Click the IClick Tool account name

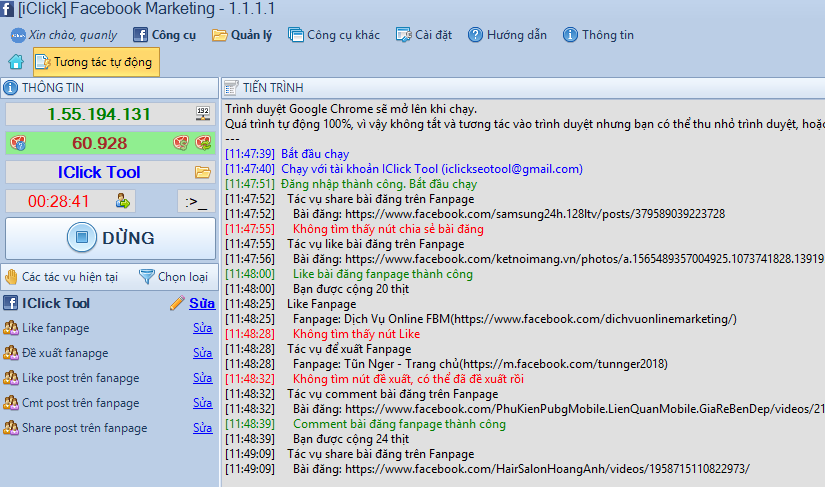pyautogui.click(x=99, y=172)
